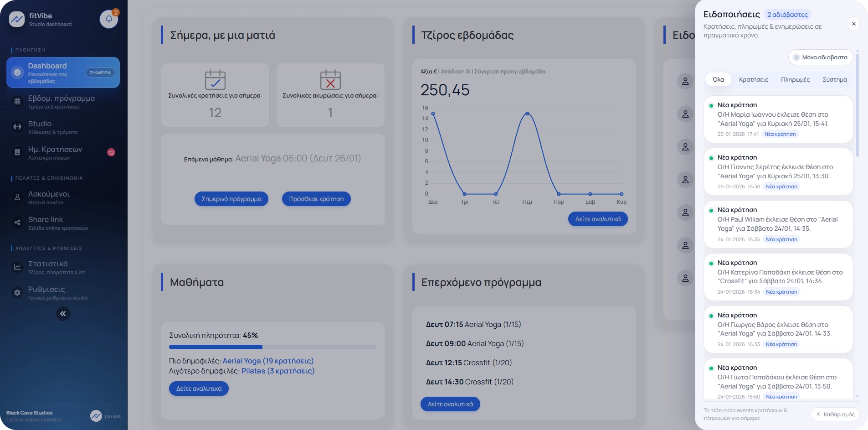Open the Aerial Yoga (19 κρατήσεις) link
Screen dimensions: 868x430
(x=267, y=361)
